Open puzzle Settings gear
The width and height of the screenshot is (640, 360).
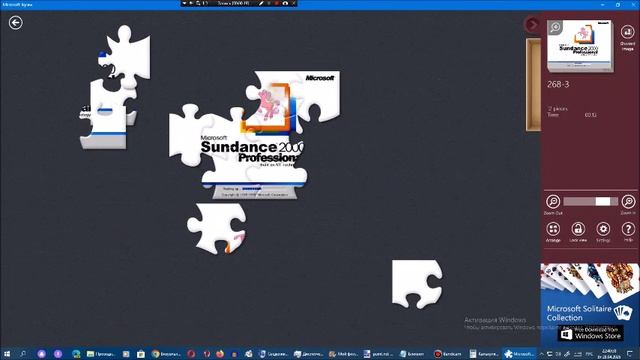[603, 229]
